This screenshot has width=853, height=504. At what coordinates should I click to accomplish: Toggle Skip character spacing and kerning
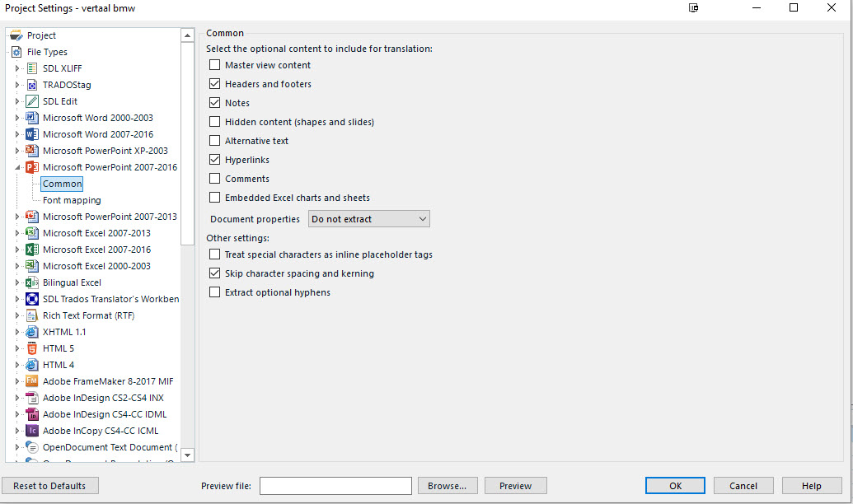pyautogui.click(x=215, y=273)
